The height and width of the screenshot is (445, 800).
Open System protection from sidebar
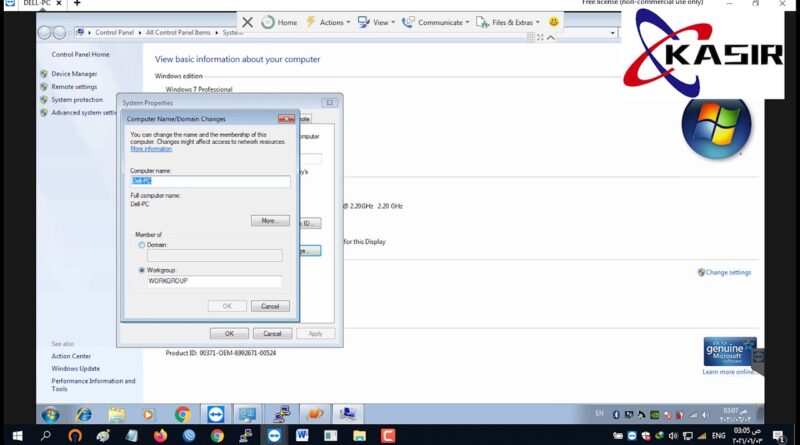click(x=77, y=100)
